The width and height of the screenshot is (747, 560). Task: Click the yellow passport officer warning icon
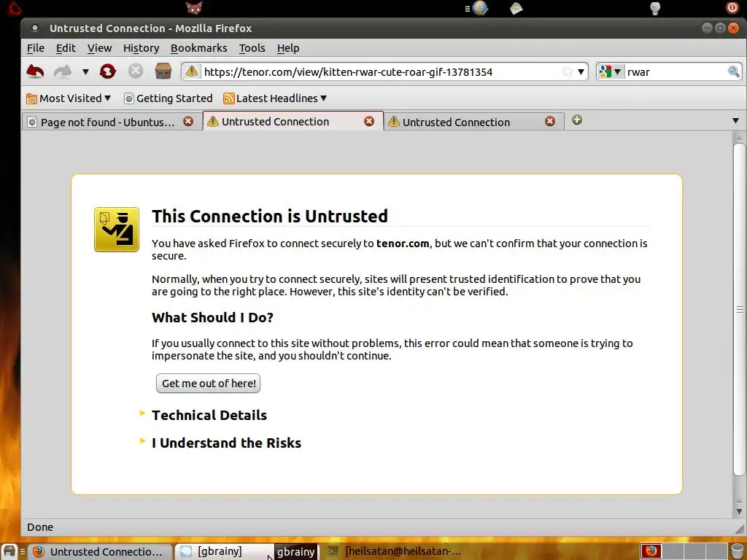[x=117, y=230]
